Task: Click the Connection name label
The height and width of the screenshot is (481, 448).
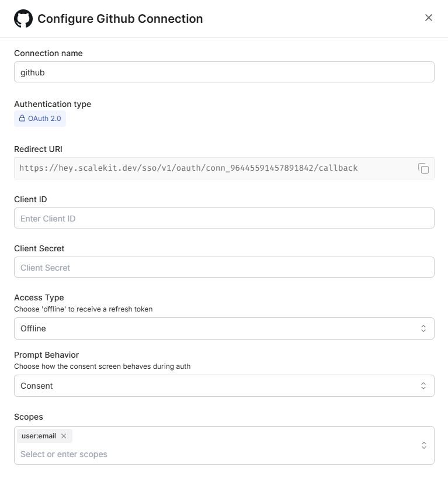Action: pos(48,53)
